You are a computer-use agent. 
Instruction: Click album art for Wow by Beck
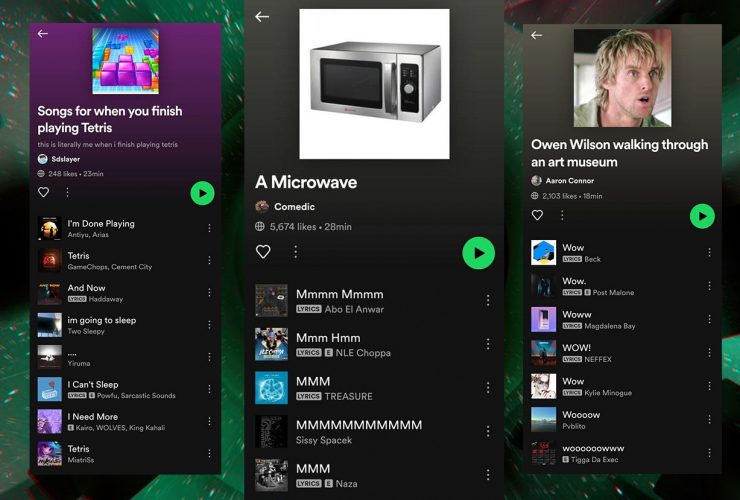click(543, 252)
